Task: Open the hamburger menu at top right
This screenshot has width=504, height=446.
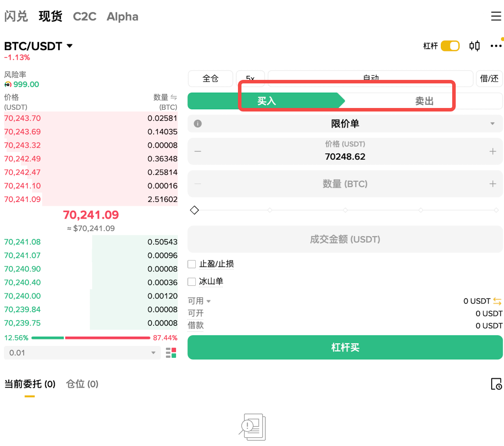Action: tap(496, 16)
